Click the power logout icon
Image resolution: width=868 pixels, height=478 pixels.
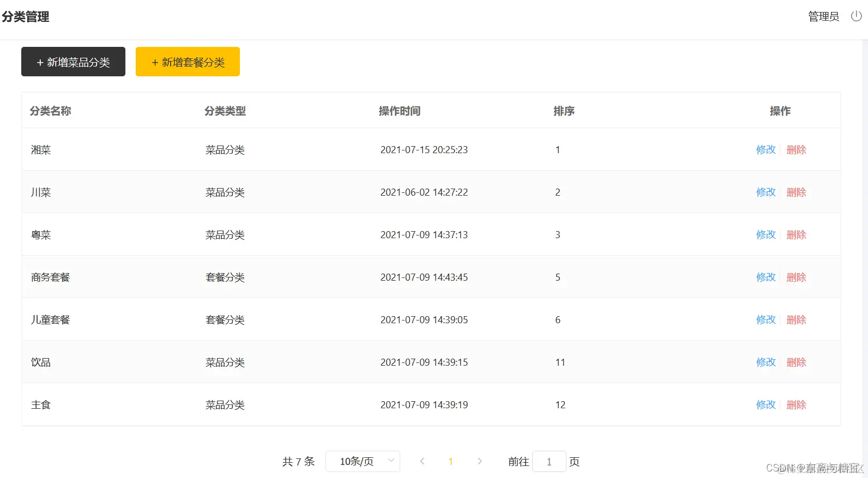pos(856,16)
